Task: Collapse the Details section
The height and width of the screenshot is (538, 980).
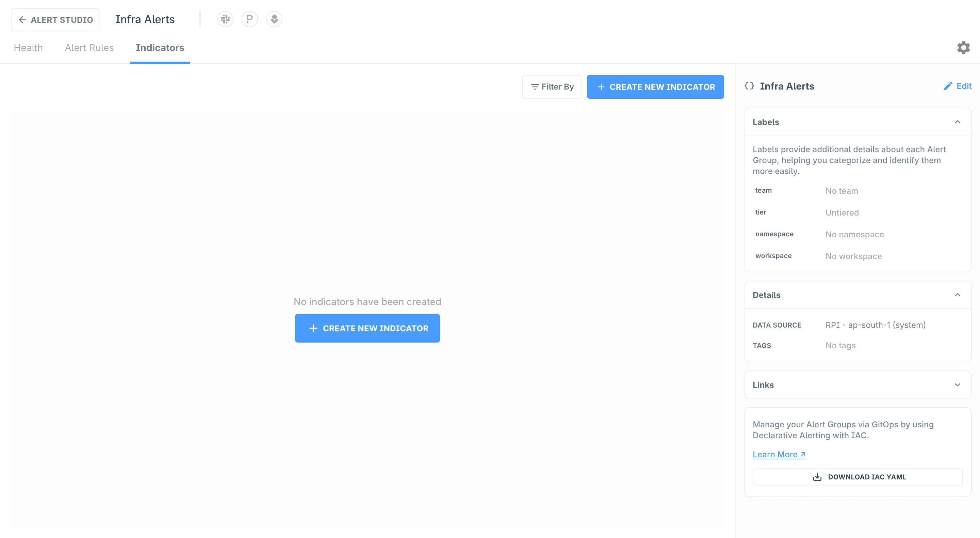Action: coord(957,295)
